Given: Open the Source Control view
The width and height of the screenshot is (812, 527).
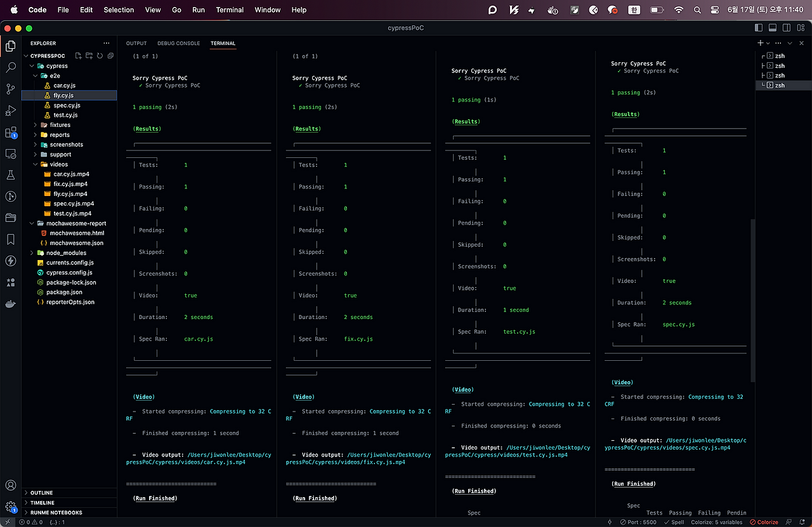Looking at the screenshot, I should pyautogui.click(x=10, y=89).
